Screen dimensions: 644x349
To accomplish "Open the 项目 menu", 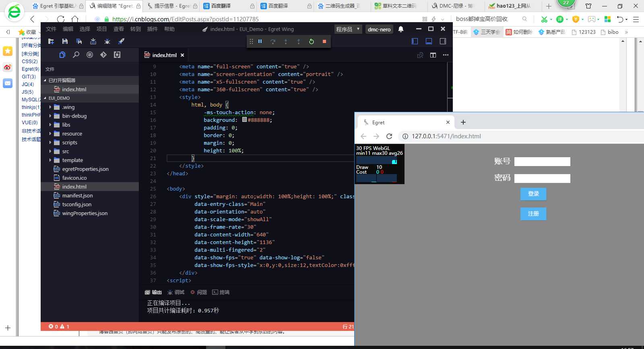I will (x=102, y=29).
